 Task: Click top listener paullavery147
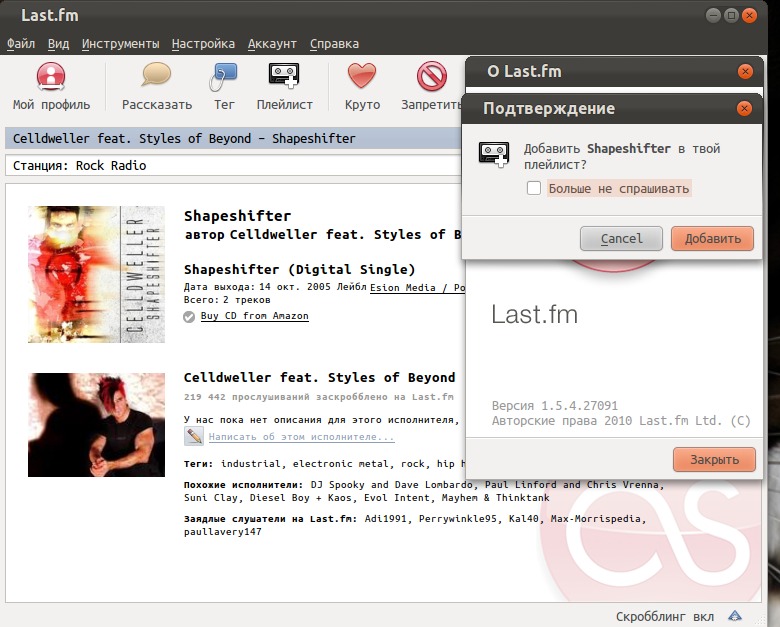click(222, 531)
